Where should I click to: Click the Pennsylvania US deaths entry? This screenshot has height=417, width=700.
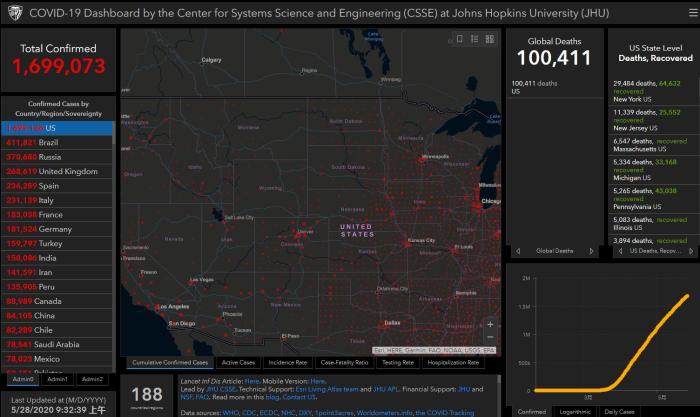point(654,199)
